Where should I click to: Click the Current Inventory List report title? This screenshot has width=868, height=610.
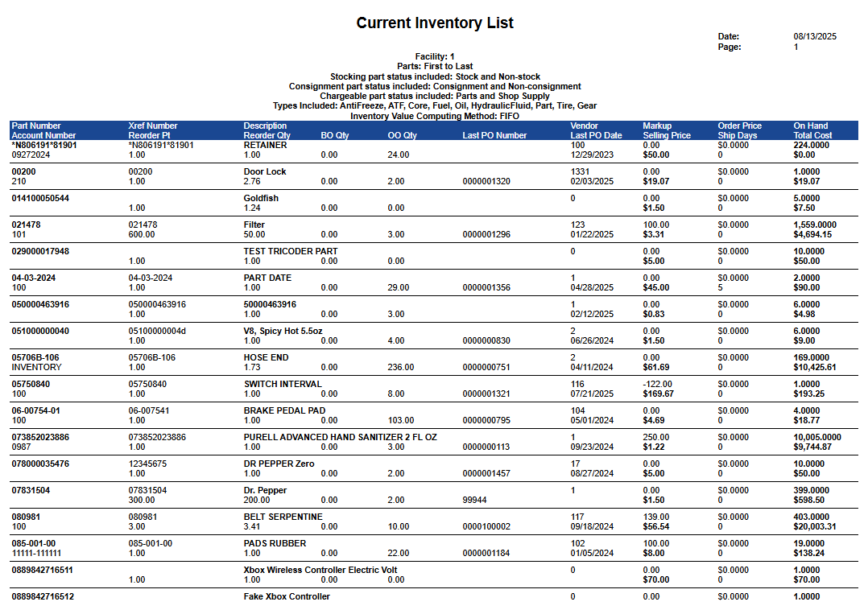pyautogui.click(x=435, y=23)
